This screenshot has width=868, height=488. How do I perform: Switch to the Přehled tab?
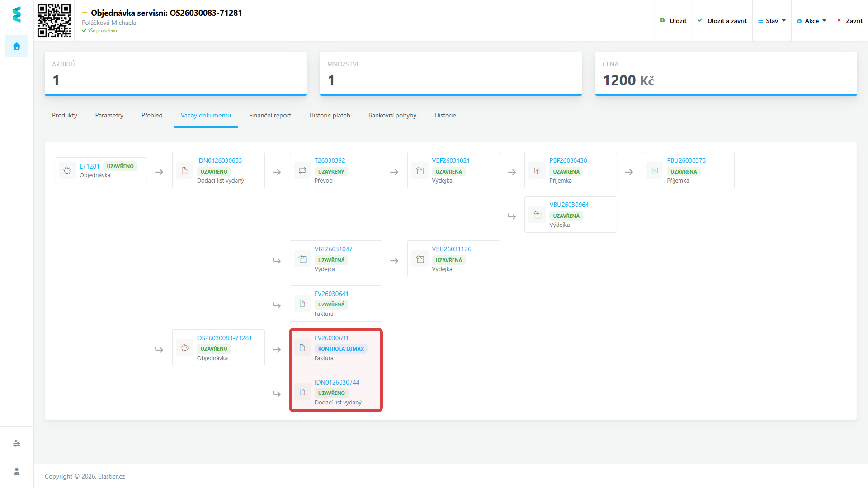(x=152, y=115)
